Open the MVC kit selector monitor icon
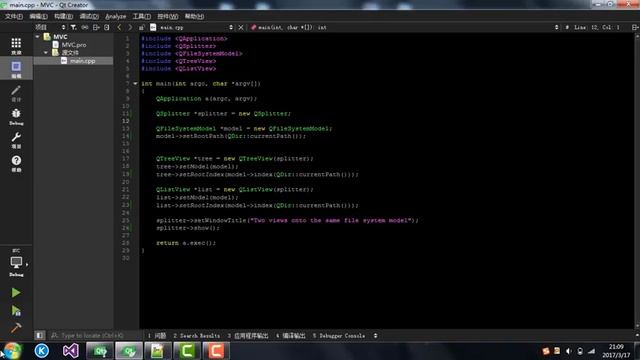 [x=16, y=263]
